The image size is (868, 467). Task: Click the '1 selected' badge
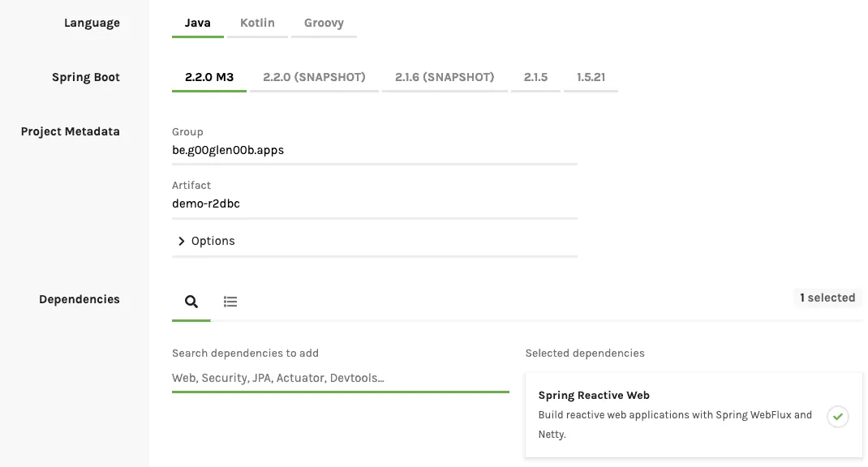point(827,298)
